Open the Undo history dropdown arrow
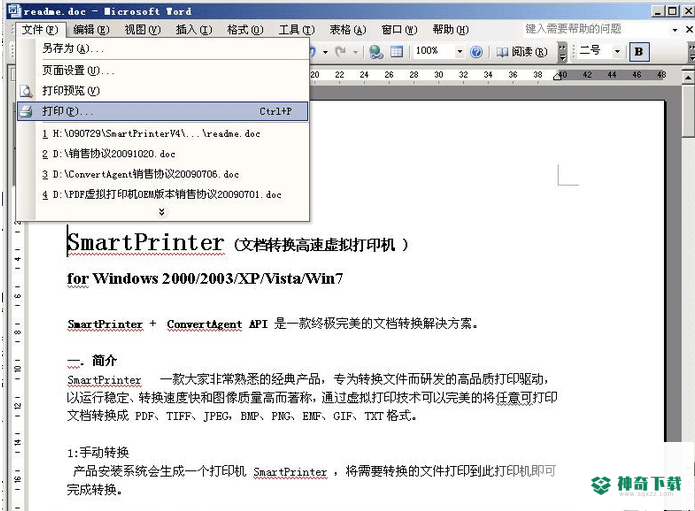The height and width of the screenshot is (511, 695). (x=325, y=52)
